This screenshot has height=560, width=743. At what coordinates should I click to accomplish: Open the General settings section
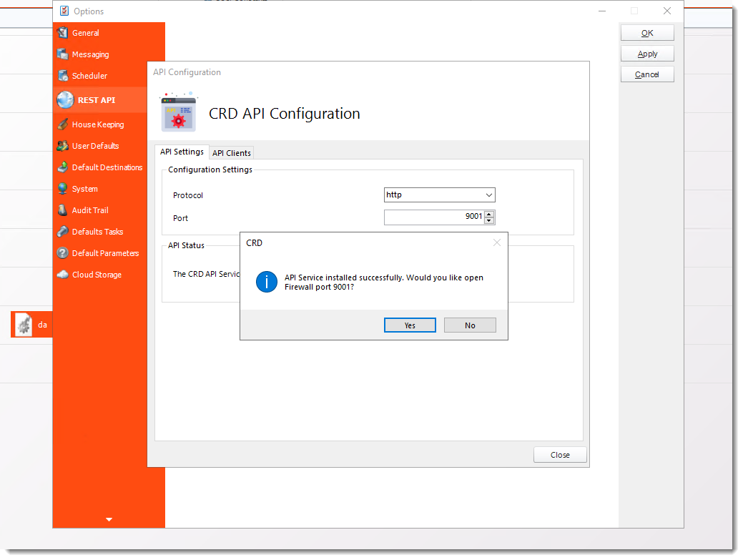85,33
